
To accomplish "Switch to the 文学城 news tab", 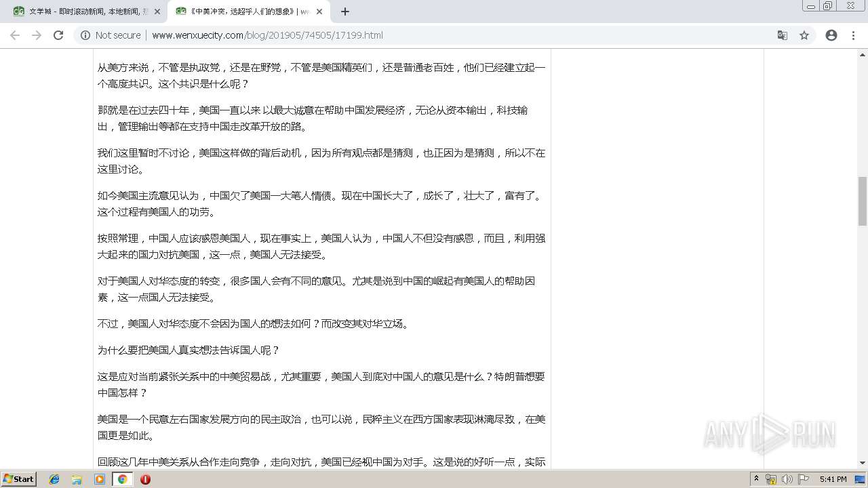I will pos(87,12).
